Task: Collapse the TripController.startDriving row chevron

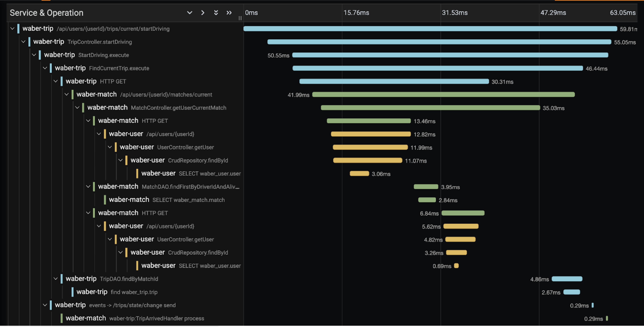Action: pos(23,41)
